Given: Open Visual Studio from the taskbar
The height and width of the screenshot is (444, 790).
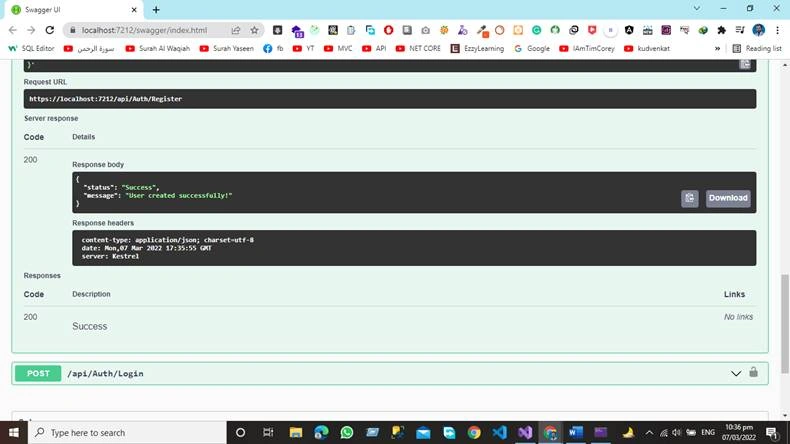Looking at the screenshot, I should coord(525,432).
